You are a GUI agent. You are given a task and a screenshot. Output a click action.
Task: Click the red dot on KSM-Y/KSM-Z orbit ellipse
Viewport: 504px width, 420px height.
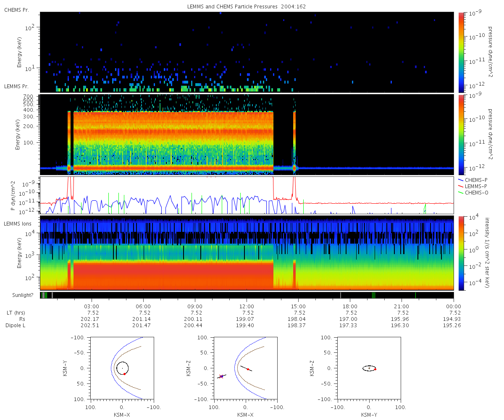click(x=375, y=369)
